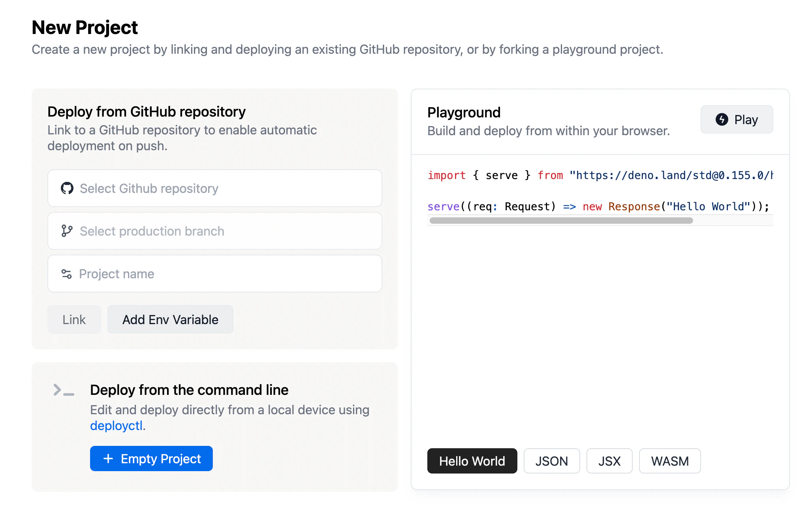Switch to the JSX template
The image size is (812, 517).
(609, 461)
